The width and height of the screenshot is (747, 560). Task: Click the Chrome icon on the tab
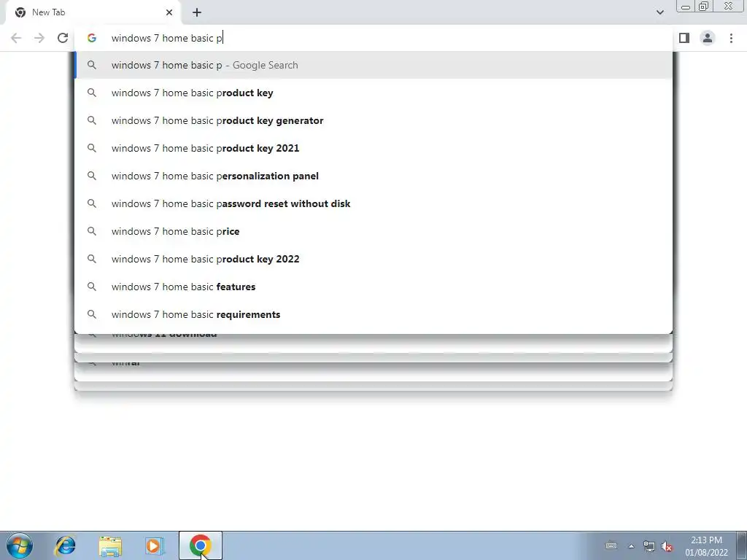click(20, 12)
